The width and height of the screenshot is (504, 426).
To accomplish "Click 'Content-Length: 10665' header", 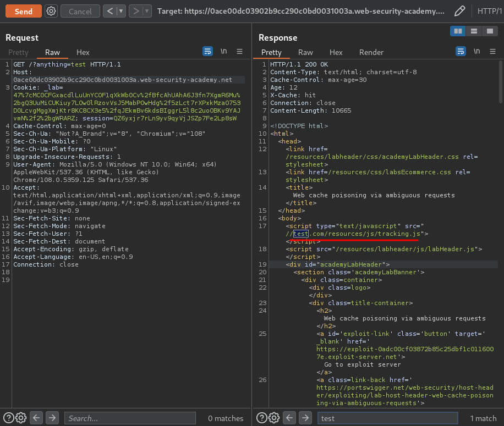I will coord(310,110).
